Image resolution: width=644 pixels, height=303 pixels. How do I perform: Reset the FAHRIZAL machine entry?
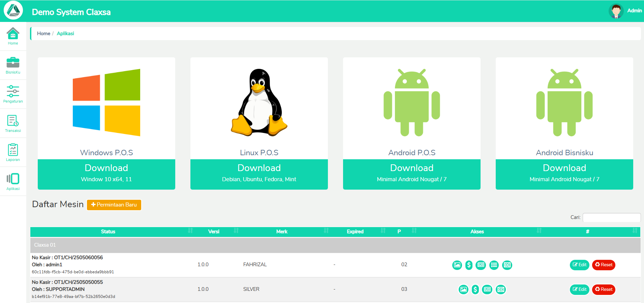[604, 265]
